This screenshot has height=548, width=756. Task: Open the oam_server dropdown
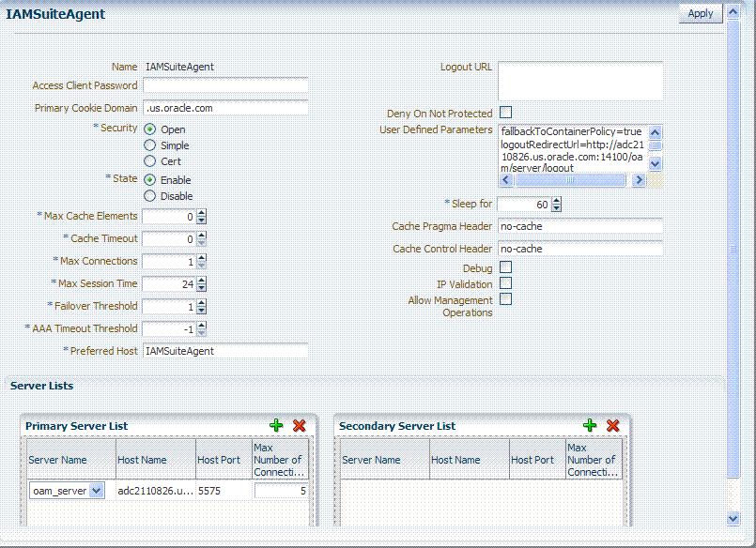[x=97, y=491]
